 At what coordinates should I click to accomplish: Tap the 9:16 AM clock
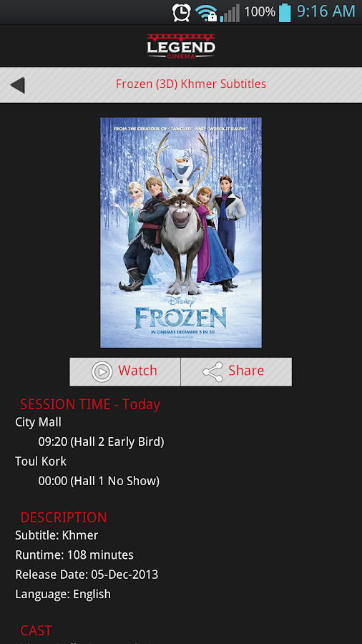[326, 11]
